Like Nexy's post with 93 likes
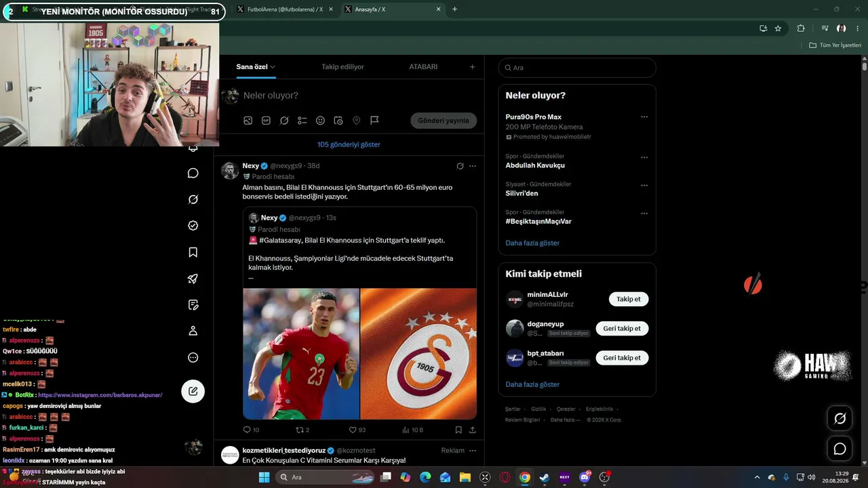 click(353, 430)
